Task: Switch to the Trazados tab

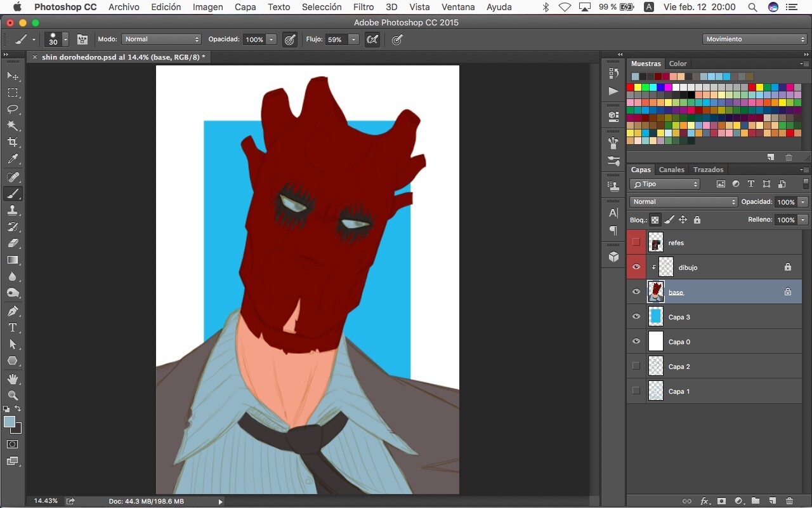Action: click(708, 170)
